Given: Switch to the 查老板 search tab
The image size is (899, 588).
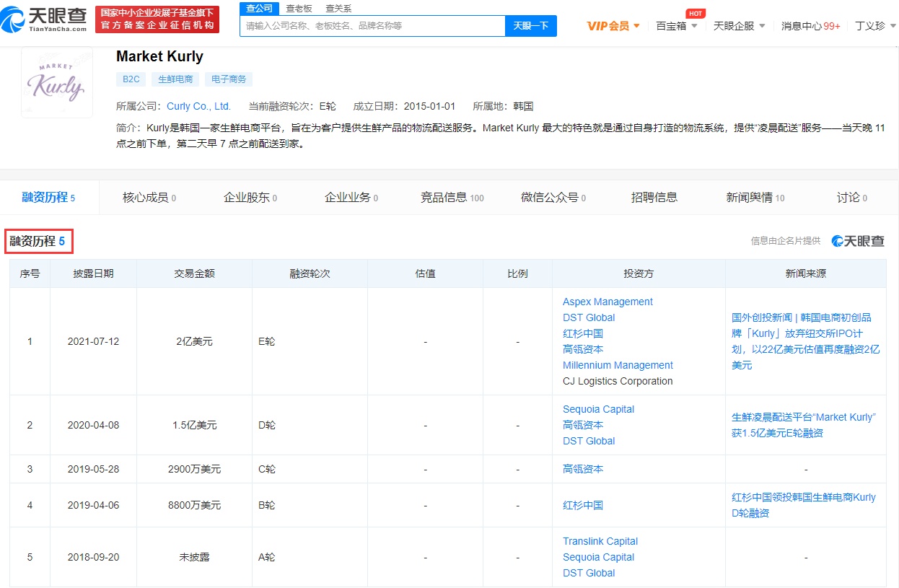Looking at the screenshot, I should [299, 9].
